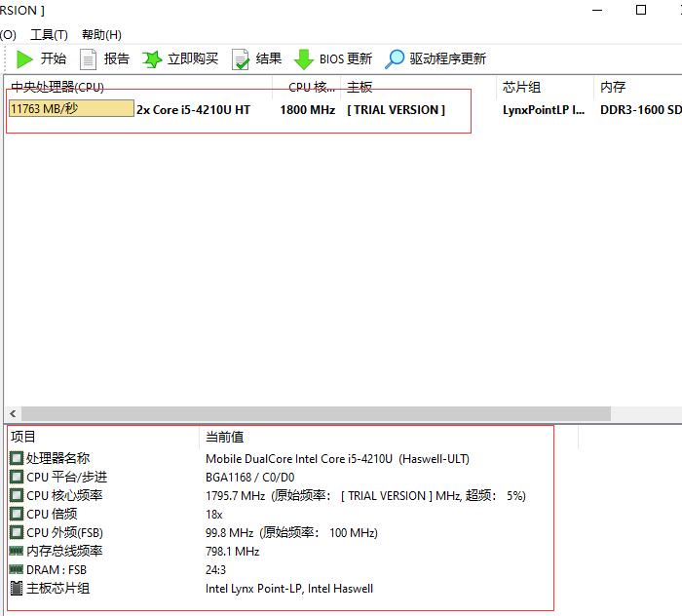Click the DRAM : FSB row icon
Viewport: 682px width, 616px height.
pos(17,570)
